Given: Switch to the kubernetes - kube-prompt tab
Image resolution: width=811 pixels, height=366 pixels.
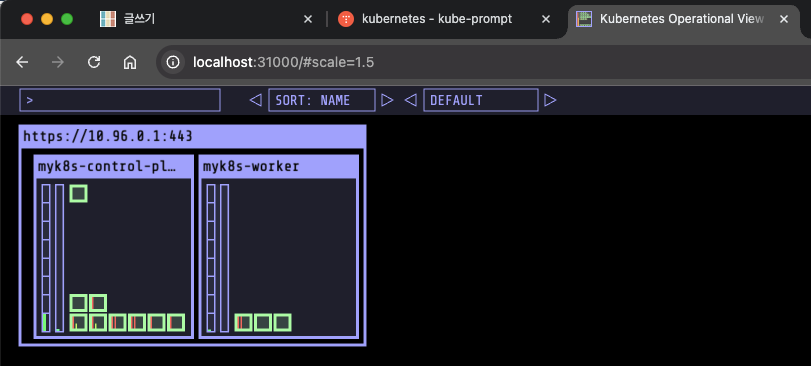Looking at the screenshot, I should pos(445,19).
